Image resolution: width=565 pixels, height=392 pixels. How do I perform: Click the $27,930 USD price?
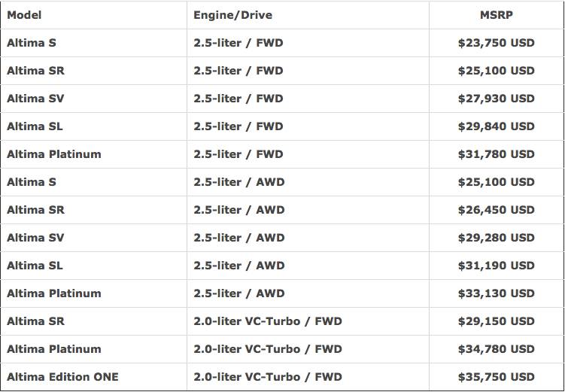pyautogui.click(x=496, y=99)
